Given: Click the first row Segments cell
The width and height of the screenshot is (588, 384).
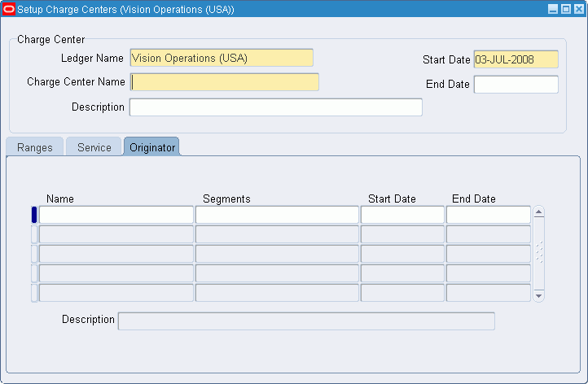Looking at the screenshot, I should (x=277, y=215).
